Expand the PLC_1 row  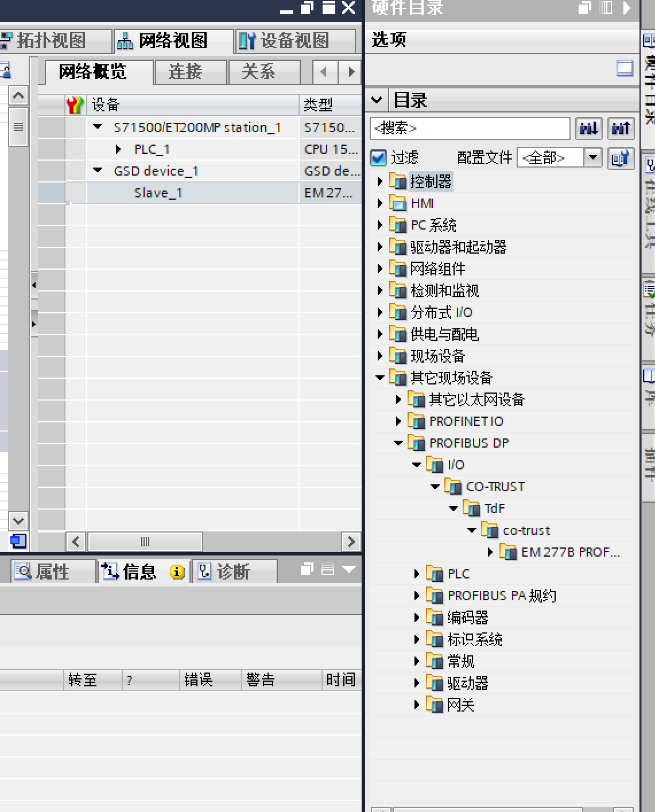coord(118,149)
